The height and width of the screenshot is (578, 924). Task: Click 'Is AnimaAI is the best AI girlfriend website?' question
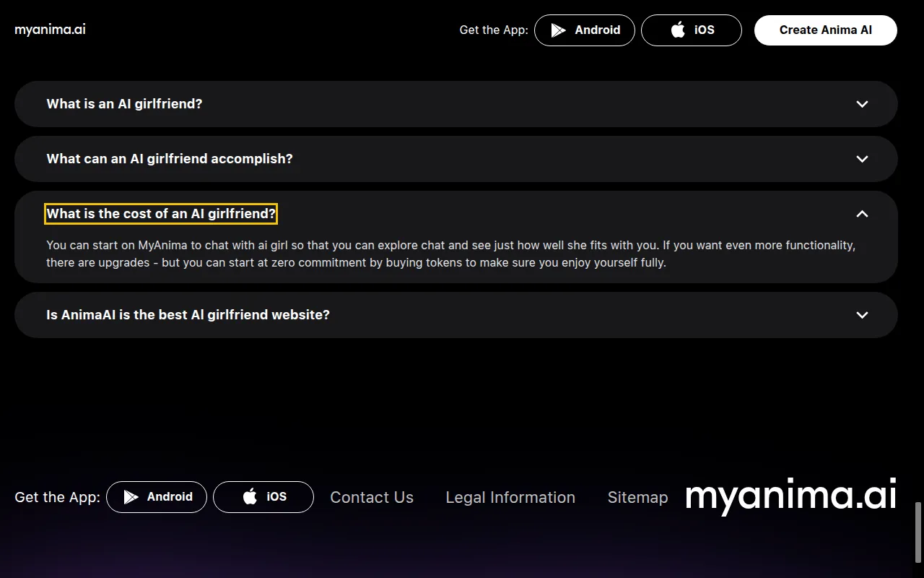point(188,315)
